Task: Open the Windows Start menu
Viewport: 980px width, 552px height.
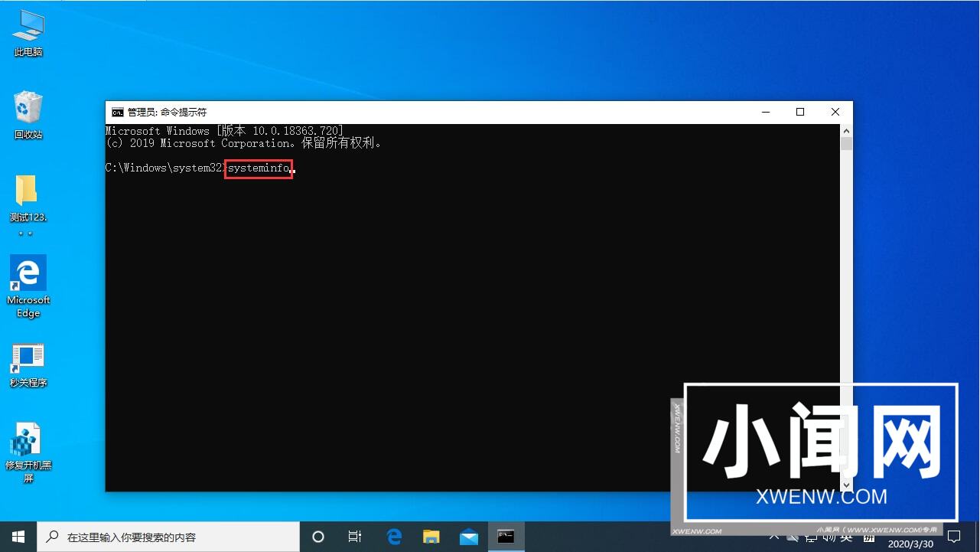Action: tap(18, 537)
